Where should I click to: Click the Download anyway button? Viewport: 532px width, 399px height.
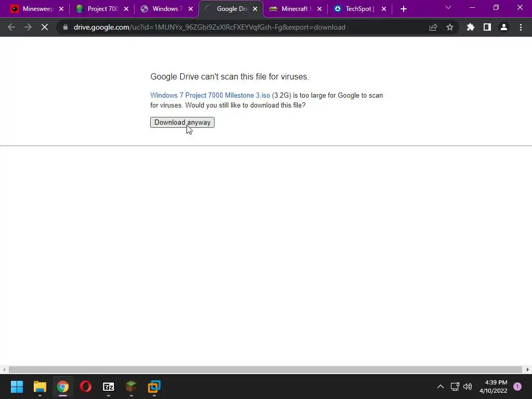[x=182, y=122]
